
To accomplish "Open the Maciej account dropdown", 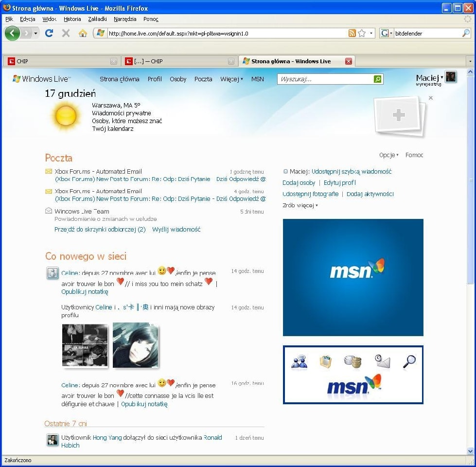I will tap(441, 77).
